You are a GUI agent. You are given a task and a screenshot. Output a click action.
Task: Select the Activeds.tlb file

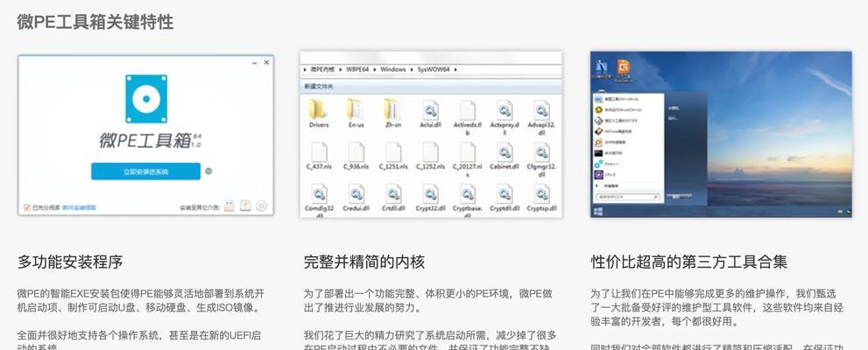point(468,118)
